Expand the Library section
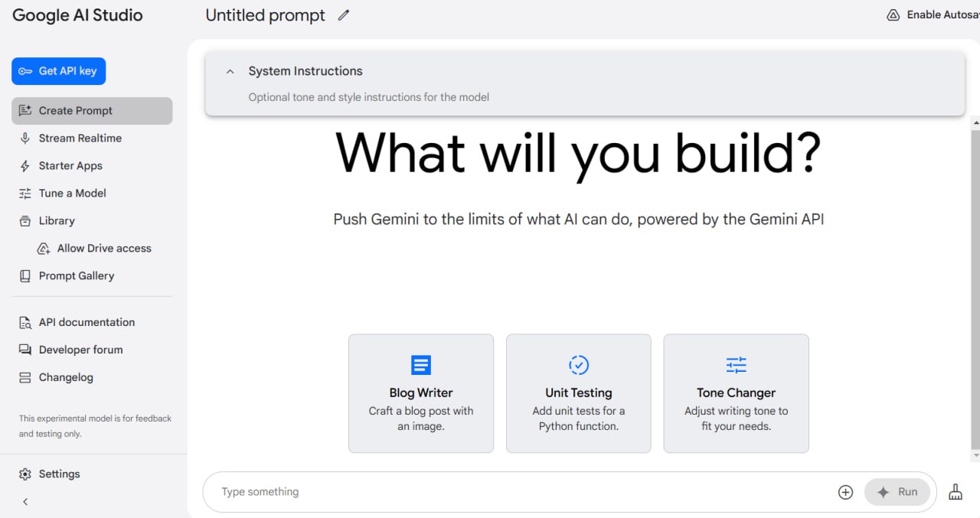980x518 pixels. 57,221
